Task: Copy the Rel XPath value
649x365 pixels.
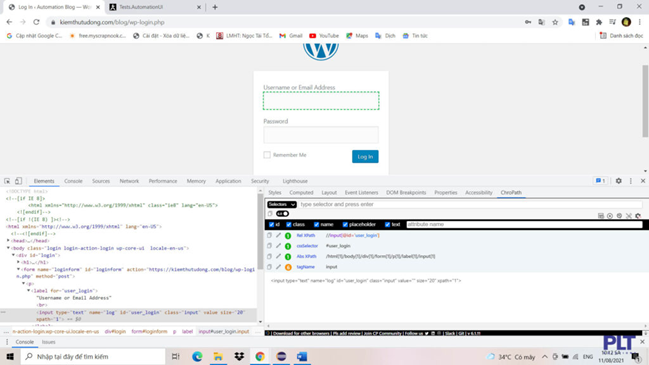Action: click(269, 235)
